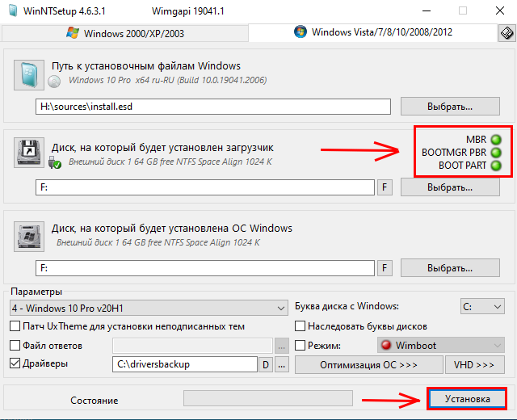Viewport: 517px width, 420px height.
Task: Browse for drivers folder with ellipsis button
Action: point(282,364)
